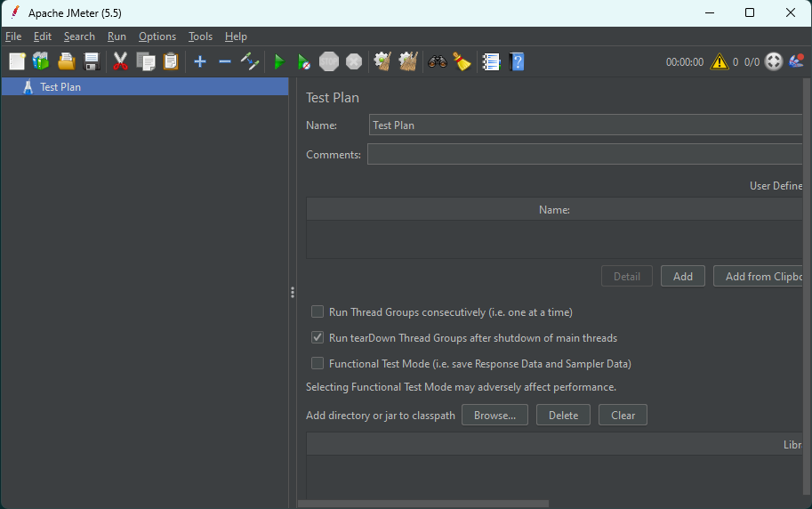
Task: Open the Function Helper list icon
Action: [491, 61]
